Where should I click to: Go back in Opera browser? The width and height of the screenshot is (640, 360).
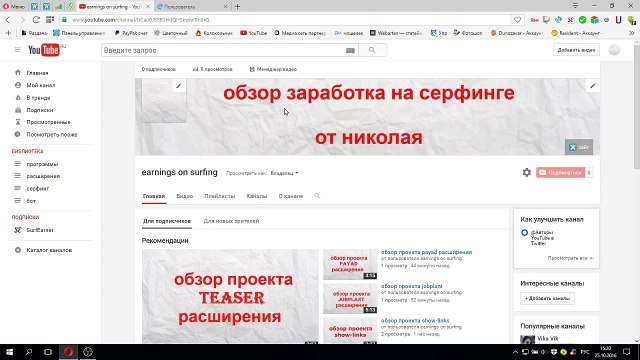pyautogui.click(x=8, y=20)
